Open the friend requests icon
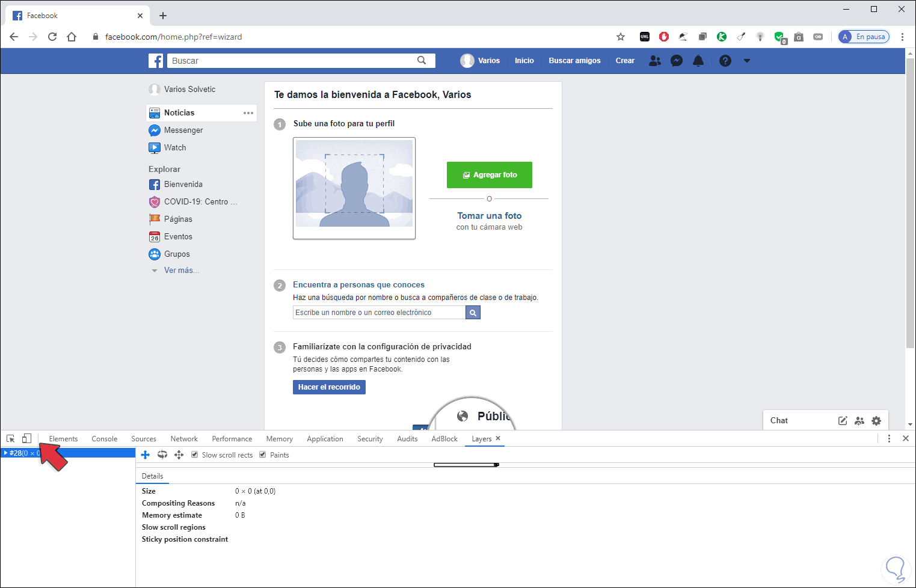Image resolution: width=916 pixels, height=588 pixels. (655, 61)
